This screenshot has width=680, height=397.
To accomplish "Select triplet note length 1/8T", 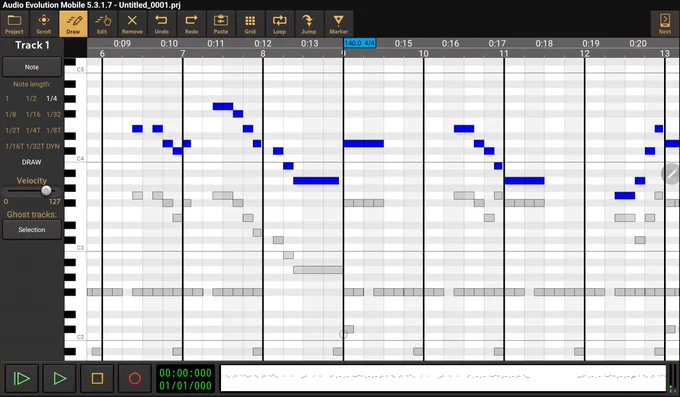I will click(53, 130).
